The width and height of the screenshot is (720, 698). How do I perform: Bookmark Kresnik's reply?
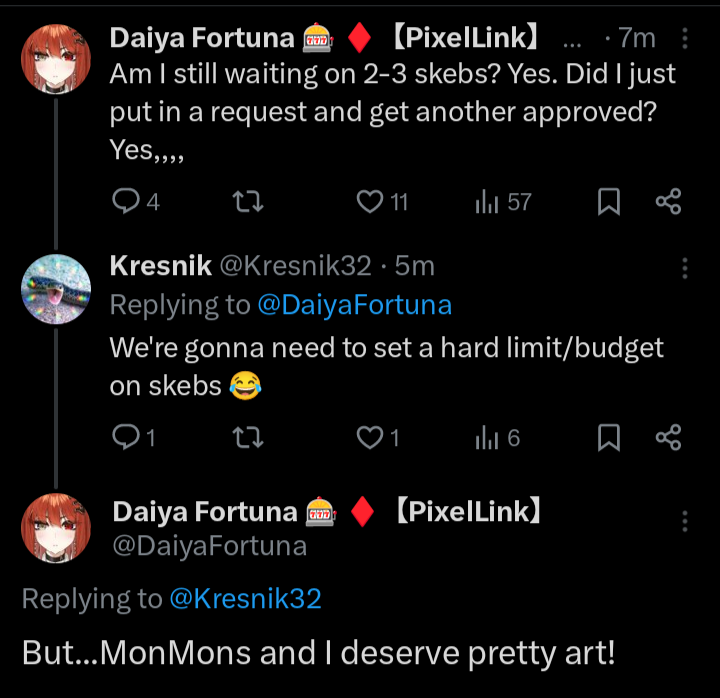[x=608, y=438]
